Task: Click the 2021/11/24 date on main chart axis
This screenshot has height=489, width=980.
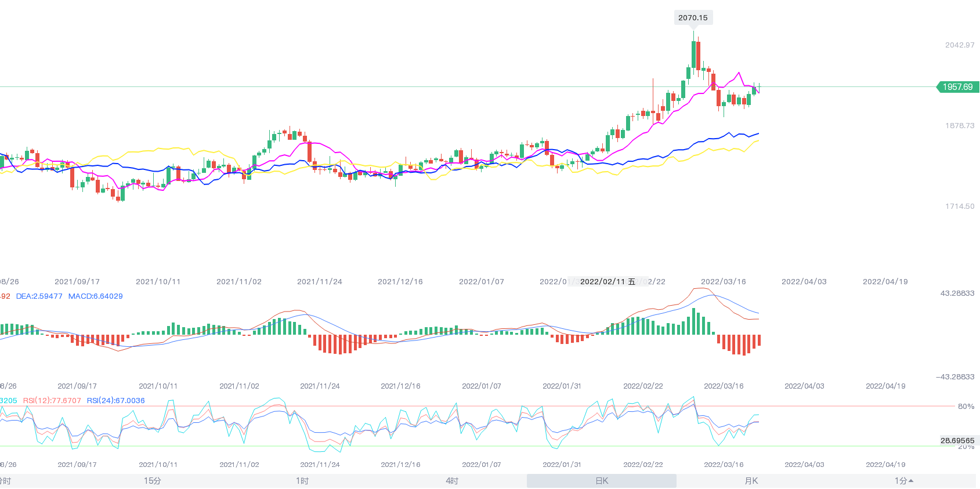Action: (x=320, y=282)
